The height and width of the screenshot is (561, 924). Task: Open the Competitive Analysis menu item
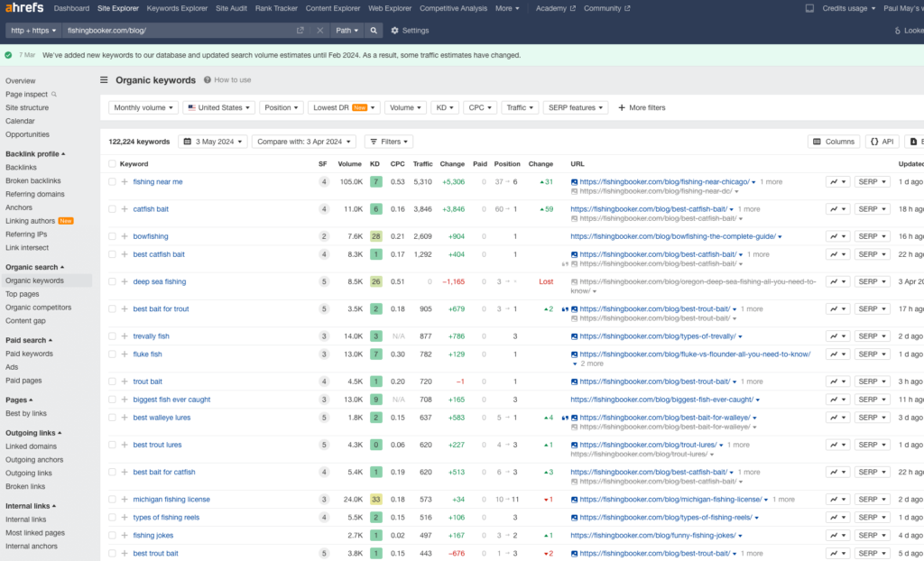(x=454, y=8)
